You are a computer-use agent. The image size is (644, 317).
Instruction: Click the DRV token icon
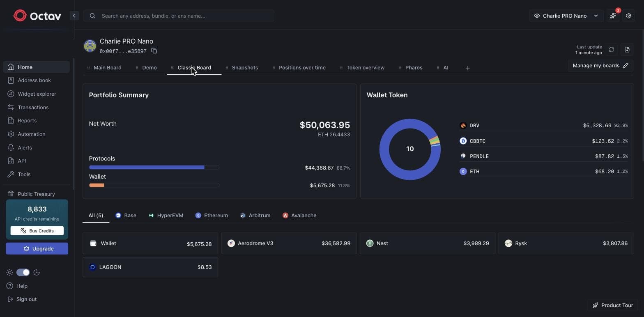(x=463, y=126)
